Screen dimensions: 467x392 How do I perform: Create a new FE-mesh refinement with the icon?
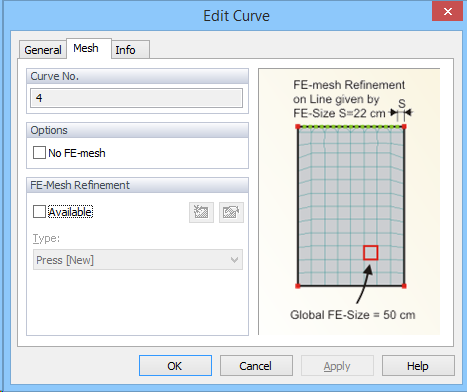coord(201,212)
